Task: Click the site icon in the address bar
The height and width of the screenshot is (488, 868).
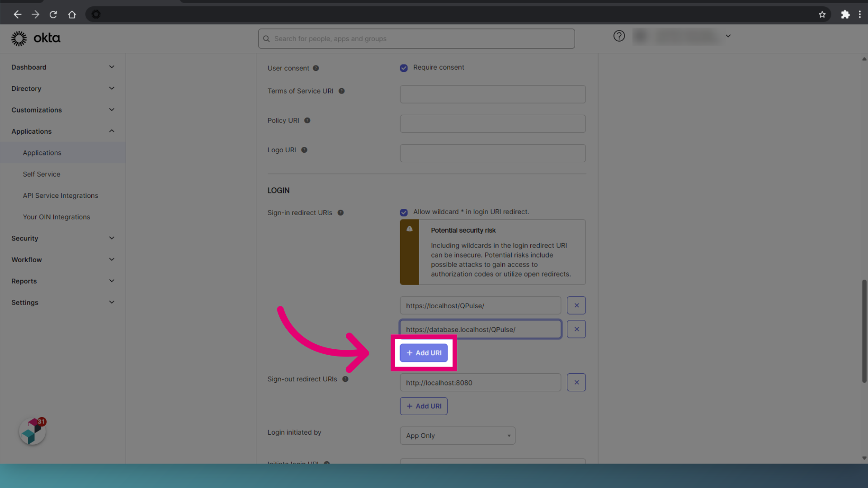Action: pos(96,14)
